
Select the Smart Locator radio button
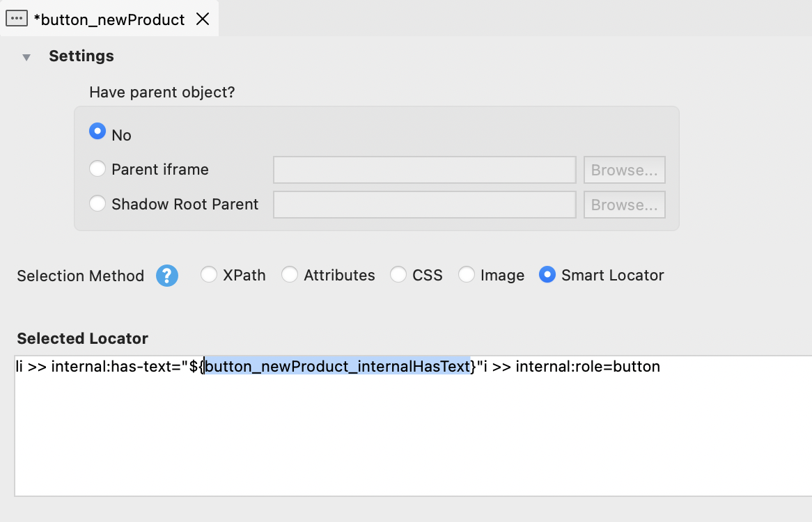click(x=547, y=275)
